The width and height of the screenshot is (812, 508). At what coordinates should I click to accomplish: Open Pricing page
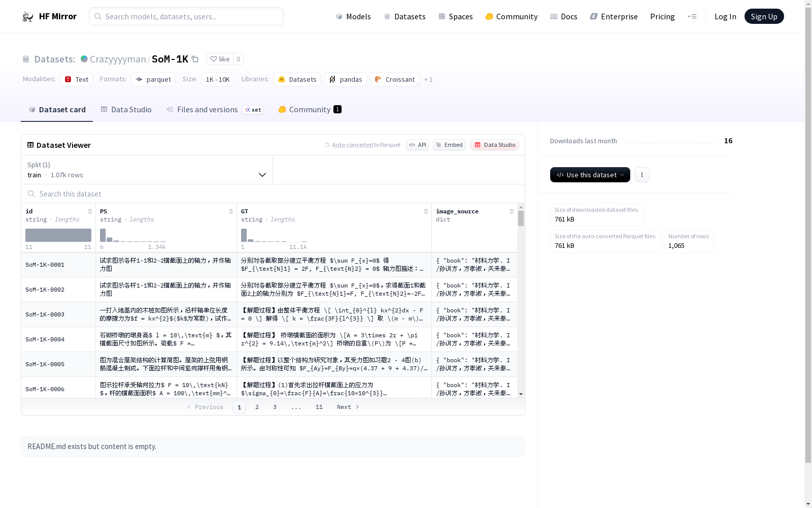click(x=662, y=16)
